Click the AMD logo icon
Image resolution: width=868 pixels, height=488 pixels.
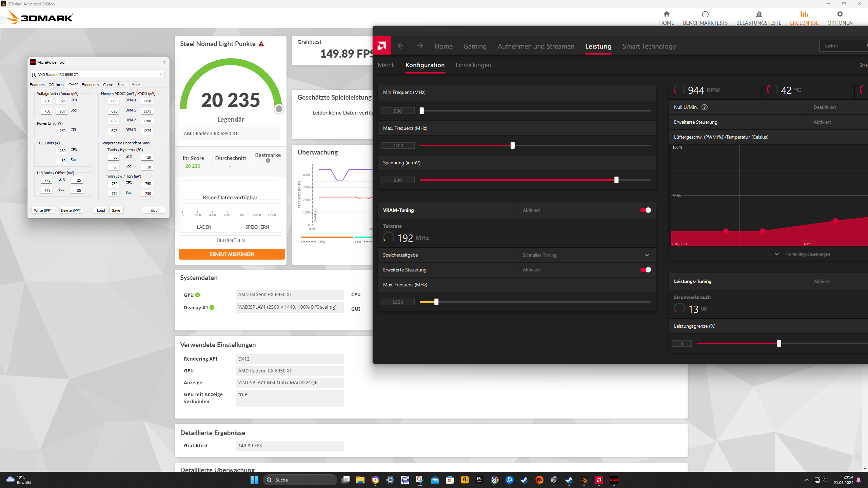(x=382, y=46)
